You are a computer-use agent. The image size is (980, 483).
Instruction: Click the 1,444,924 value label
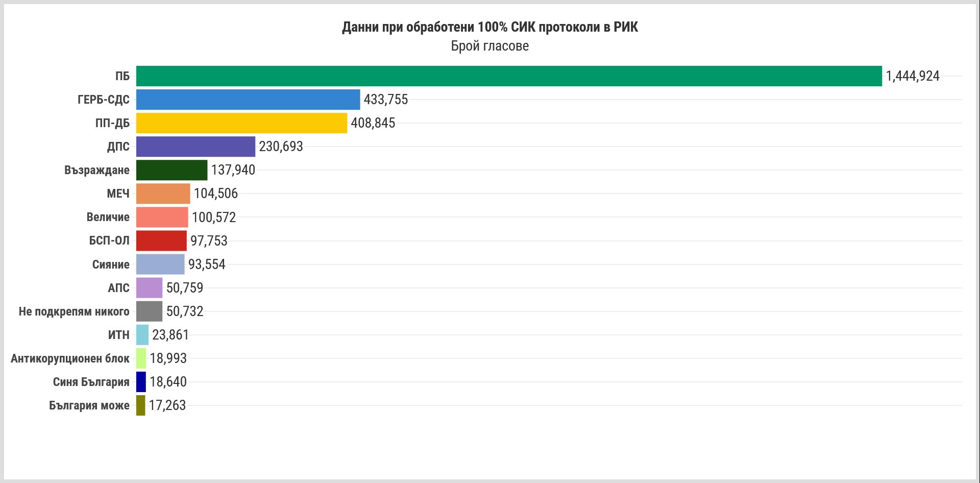pos(913,76)
